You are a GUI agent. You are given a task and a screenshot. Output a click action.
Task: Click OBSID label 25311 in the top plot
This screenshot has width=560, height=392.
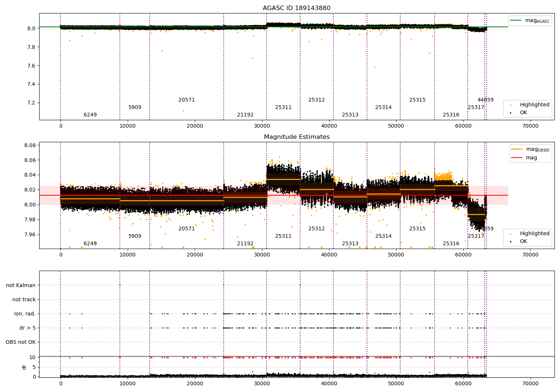283,108
